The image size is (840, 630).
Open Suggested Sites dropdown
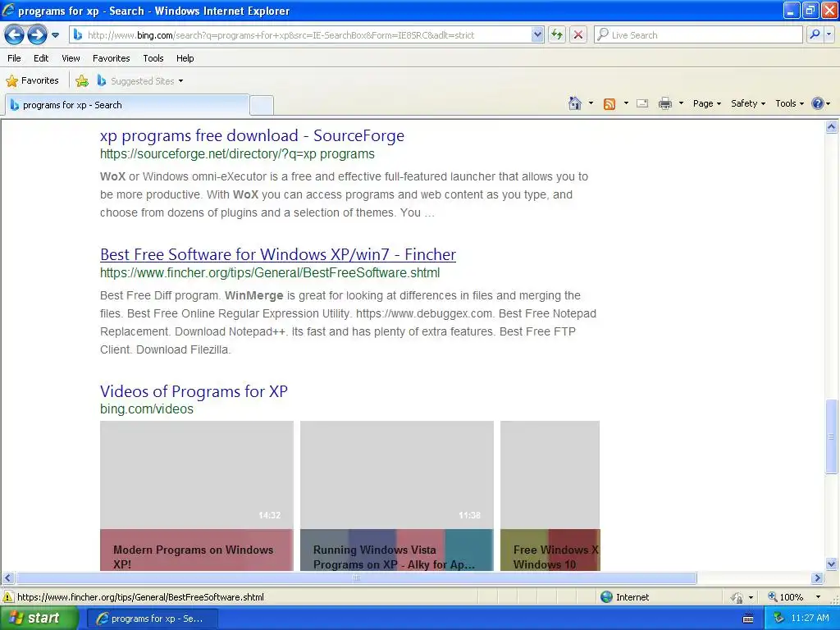(140, 81)
